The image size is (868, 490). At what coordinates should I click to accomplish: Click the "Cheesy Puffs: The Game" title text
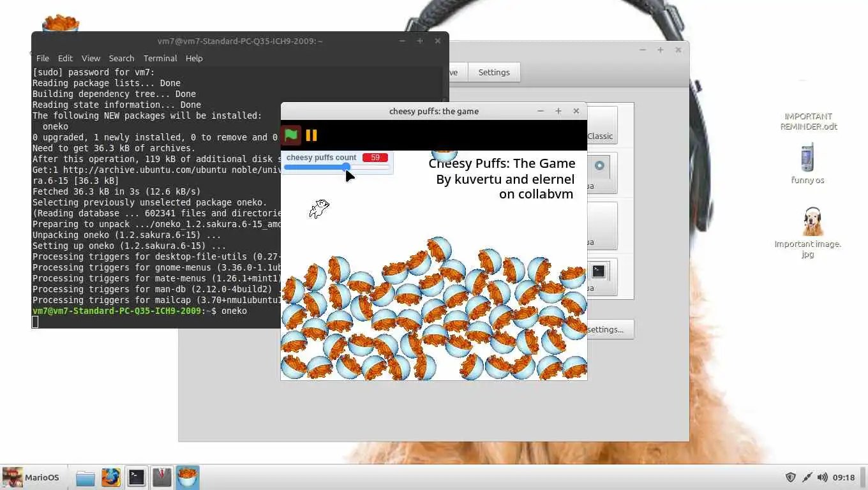(502, 163)
